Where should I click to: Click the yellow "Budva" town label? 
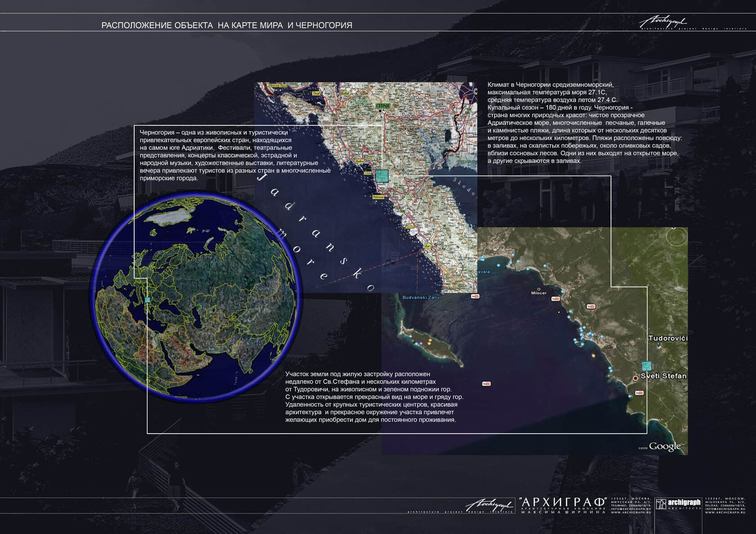(360, 161)
